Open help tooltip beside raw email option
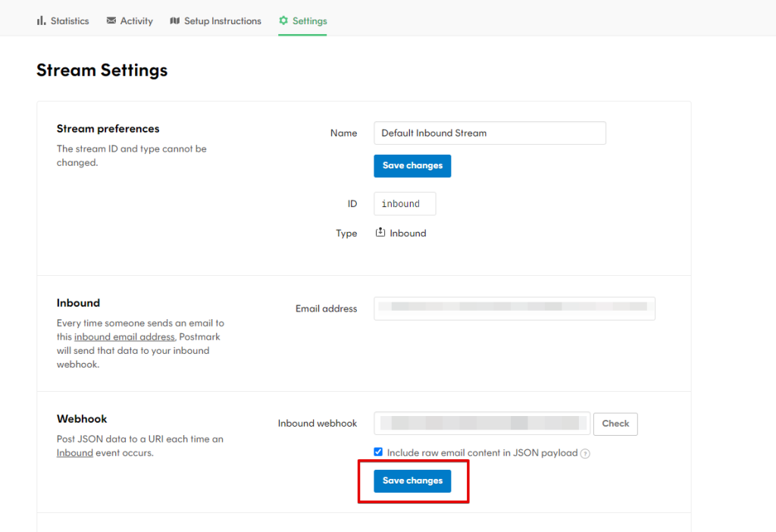 tap(585, 454)
